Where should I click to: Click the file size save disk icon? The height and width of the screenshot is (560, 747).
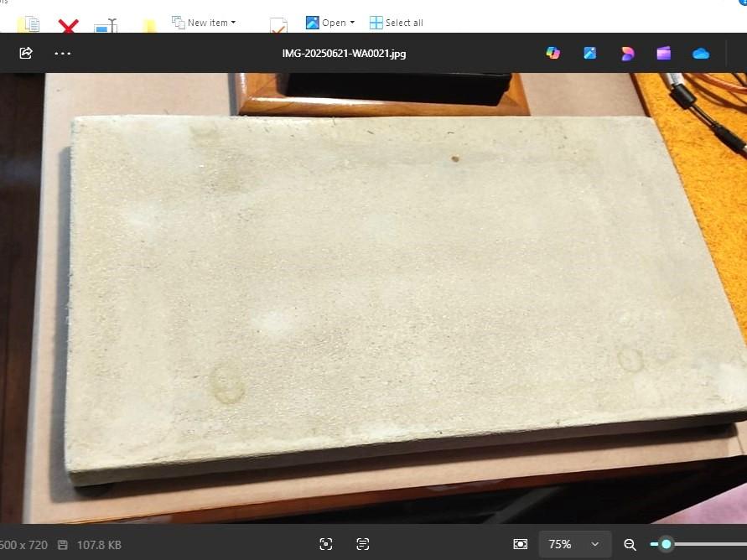[x=63, y=545]
